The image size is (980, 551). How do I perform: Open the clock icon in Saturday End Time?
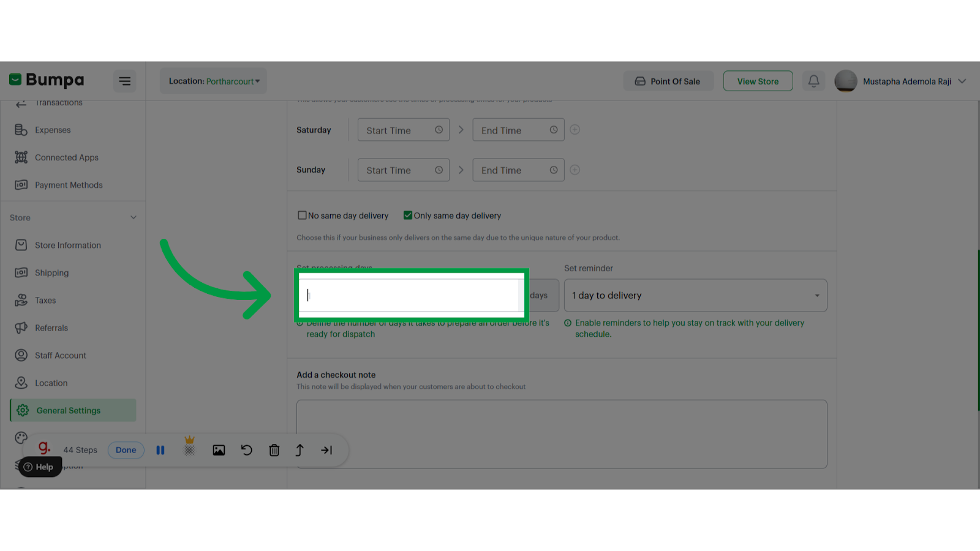tap(554, 130)
